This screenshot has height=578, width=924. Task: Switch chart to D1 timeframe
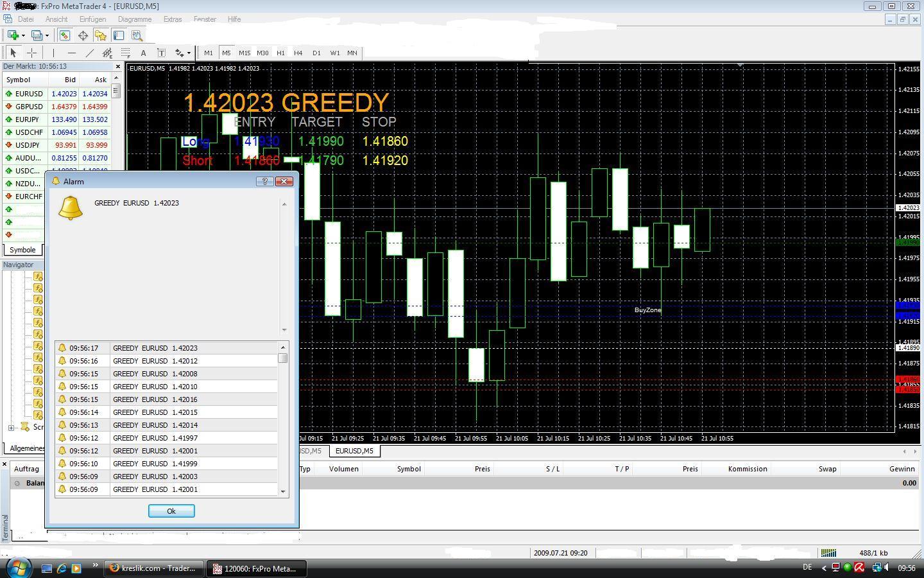click(316, 53)
